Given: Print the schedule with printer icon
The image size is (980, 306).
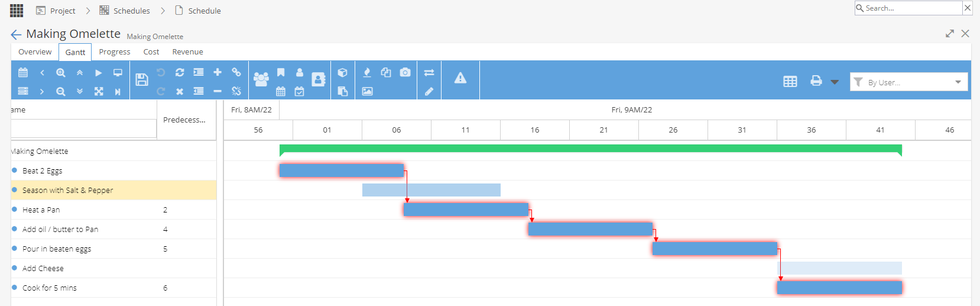Looking at the screenshot, I should pyautogui.click(x=816, y=81).
